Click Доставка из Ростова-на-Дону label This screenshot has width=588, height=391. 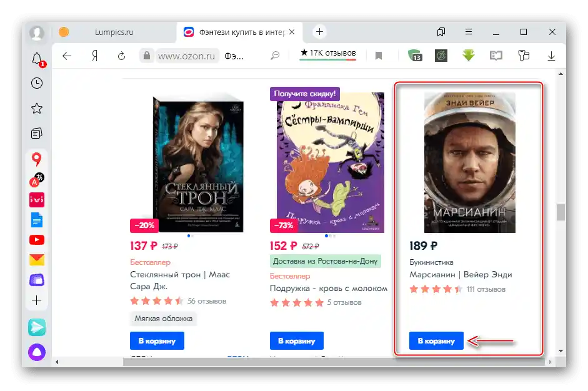pyautogui.click(x=325, y=261)
